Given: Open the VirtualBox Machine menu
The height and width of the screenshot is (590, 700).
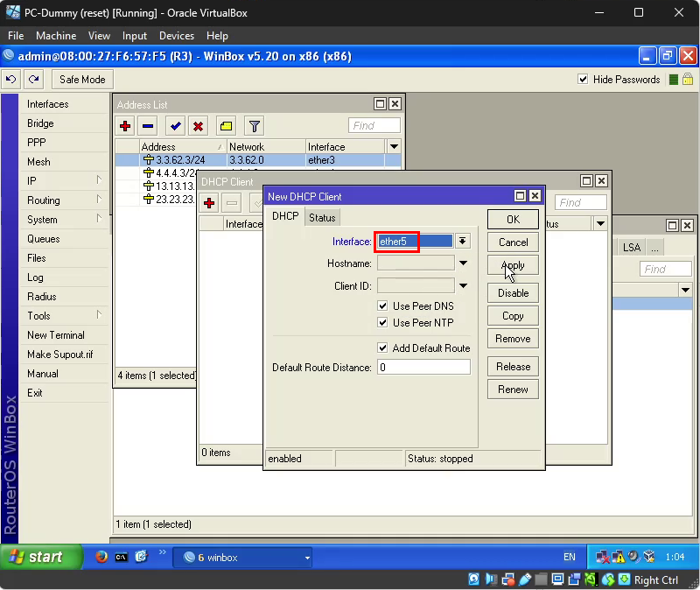Looking at the screenshot, I should click(56, 36).
